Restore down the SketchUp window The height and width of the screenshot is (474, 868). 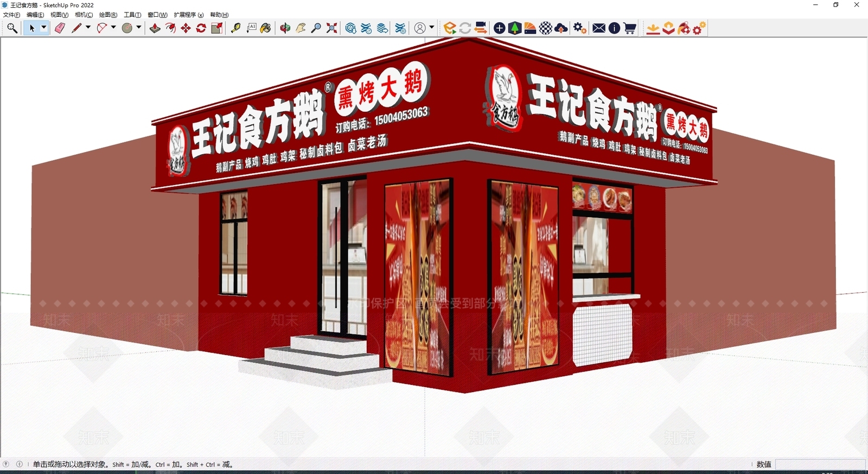click(836, 5)
